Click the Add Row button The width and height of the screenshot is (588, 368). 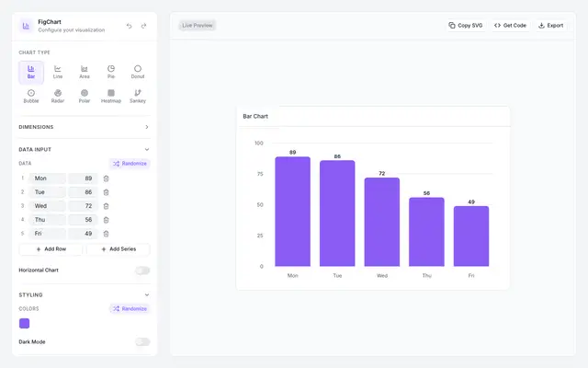(51, 249)
